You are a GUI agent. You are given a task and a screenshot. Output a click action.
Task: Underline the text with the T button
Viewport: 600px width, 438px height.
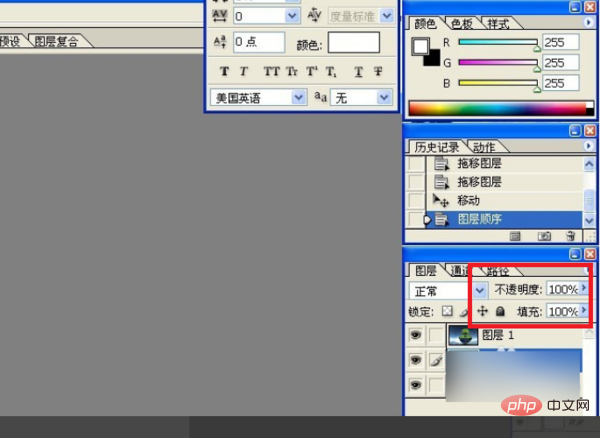click(359, 71)
